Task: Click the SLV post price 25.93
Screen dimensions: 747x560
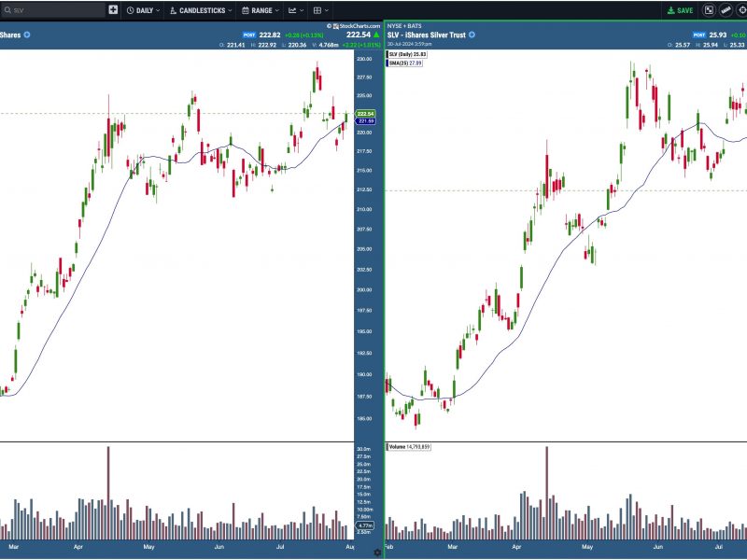Action: tap(718, 35)
